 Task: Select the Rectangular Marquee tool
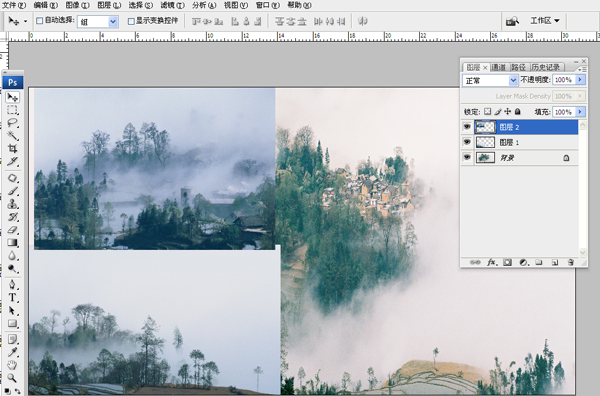[x=12, y=110]
